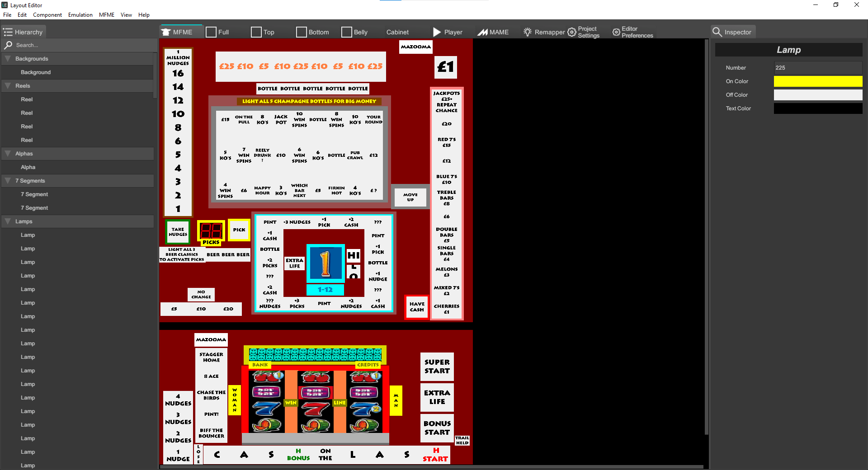Select the EXTRA LIFE lamp at lower right

pos(437,397)
